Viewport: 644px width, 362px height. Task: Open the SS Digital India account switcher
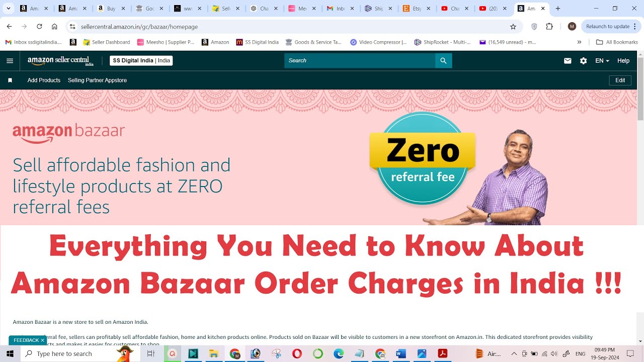tap(141, 61)
